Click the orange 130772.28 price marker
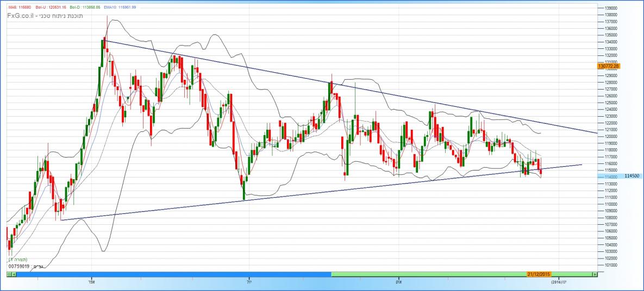644x291 pixels. 608,66
